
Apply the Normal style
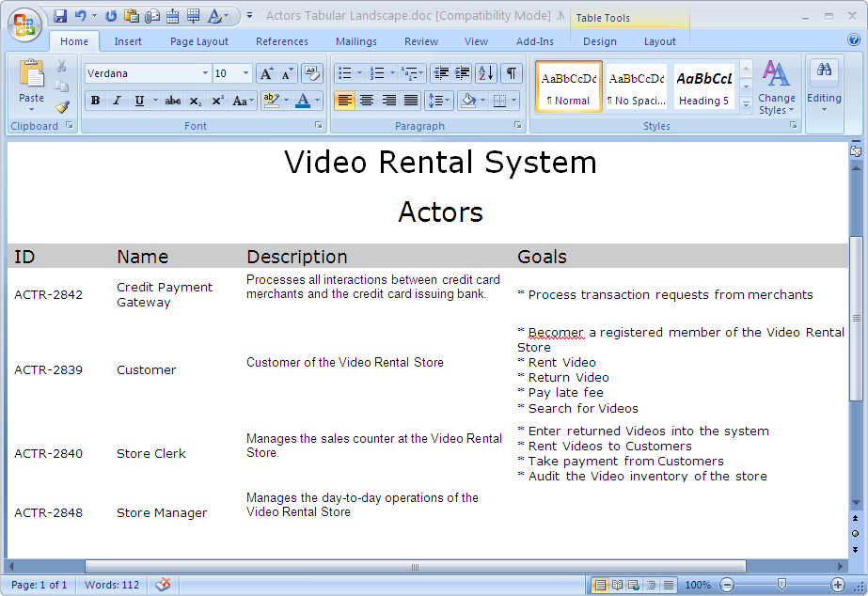pyautogui.click(x=569, y=86)
